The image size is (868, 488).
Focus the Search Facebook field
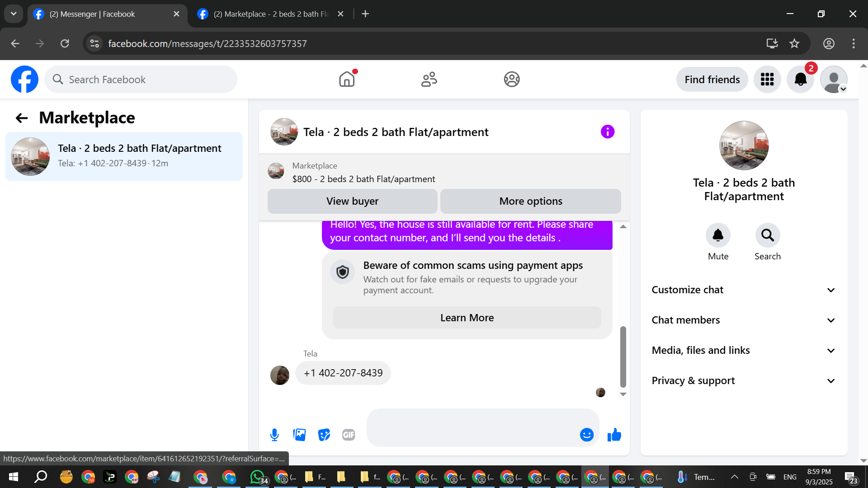click(x=141, y=80)
